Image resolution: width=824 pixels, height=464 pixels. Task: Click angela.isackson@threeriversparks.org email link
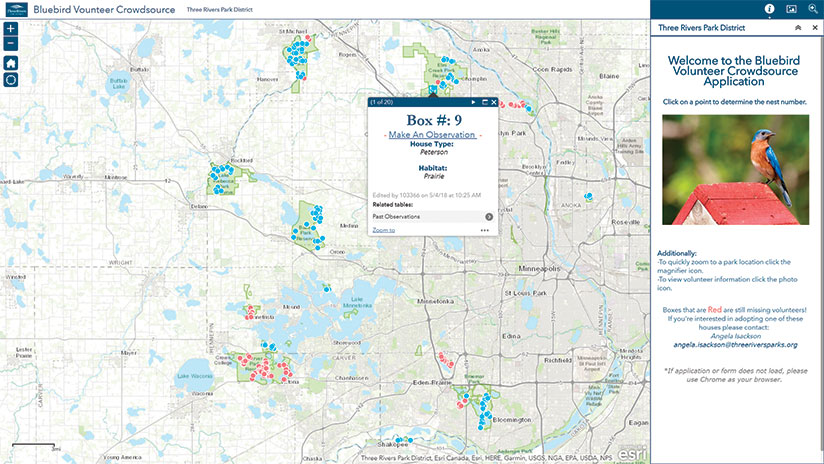tap(735, 345)
